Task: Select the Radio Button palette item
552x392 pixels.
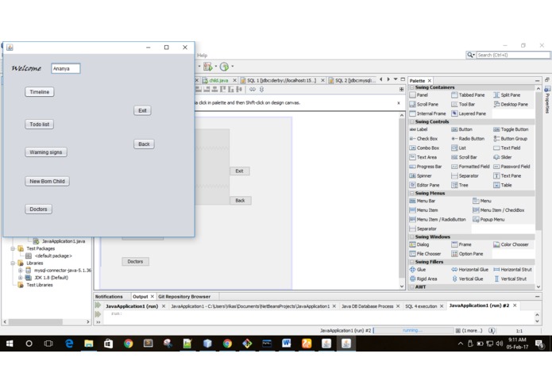Action: (468, 139)
